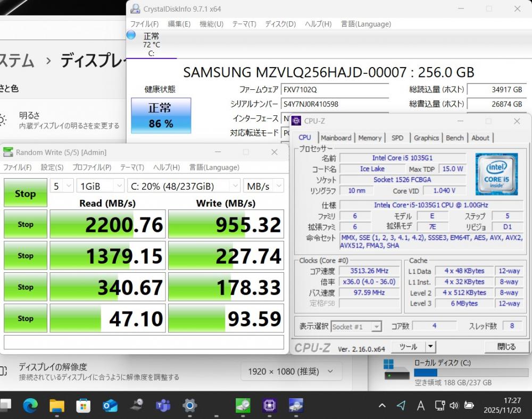Screen dimensions: 532x419
Task: Open test count dropdown showing 5
Action: coord(61,186)
